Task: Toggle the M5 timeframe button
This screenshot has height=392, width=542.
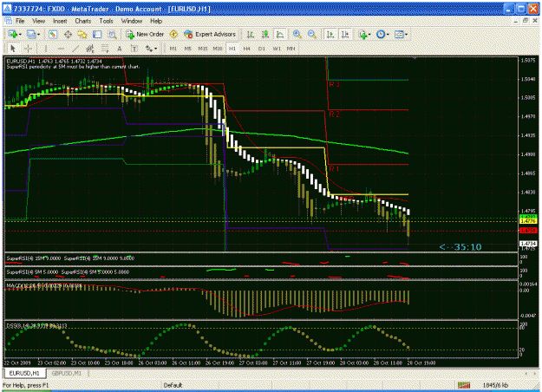Action: click(x=187, y=49)
